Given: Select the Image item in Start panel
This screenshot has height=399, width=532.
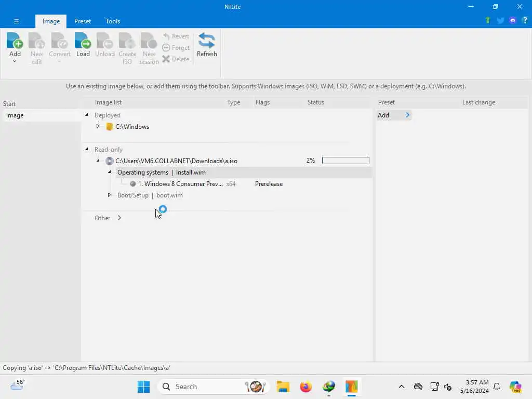Looking at the screenshot, I should [41, 115].
